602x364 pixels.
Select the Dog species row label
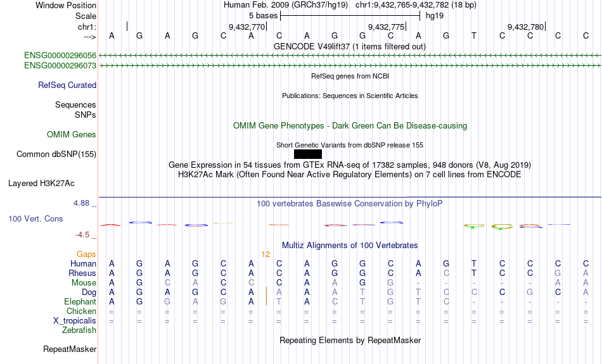point(89,292)
